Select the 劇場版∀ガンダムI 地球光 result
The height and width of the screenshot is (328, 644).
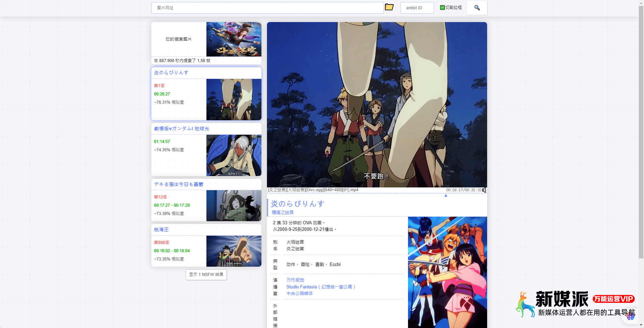[182, 129]
